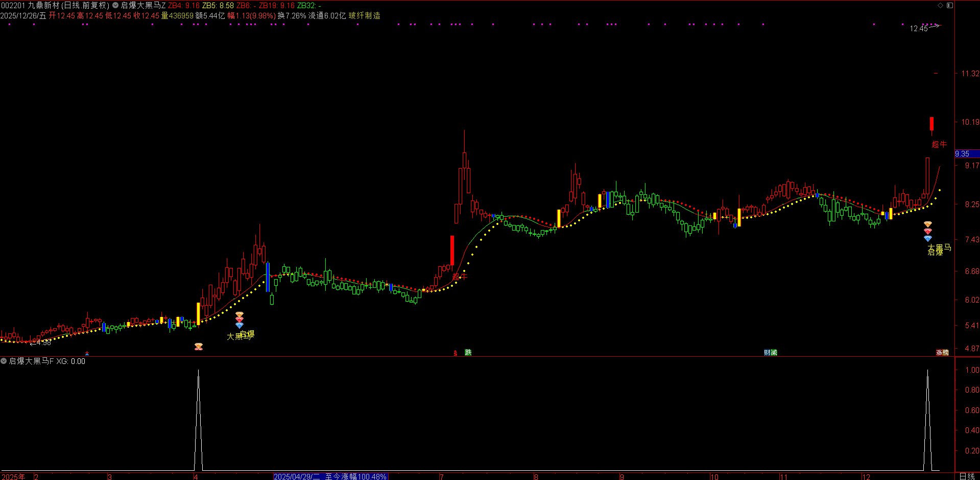The image size is (980, 480).
Task: Open the 启爆大黑马Z indicator dropdown arrow
Action: coord(115,6)
